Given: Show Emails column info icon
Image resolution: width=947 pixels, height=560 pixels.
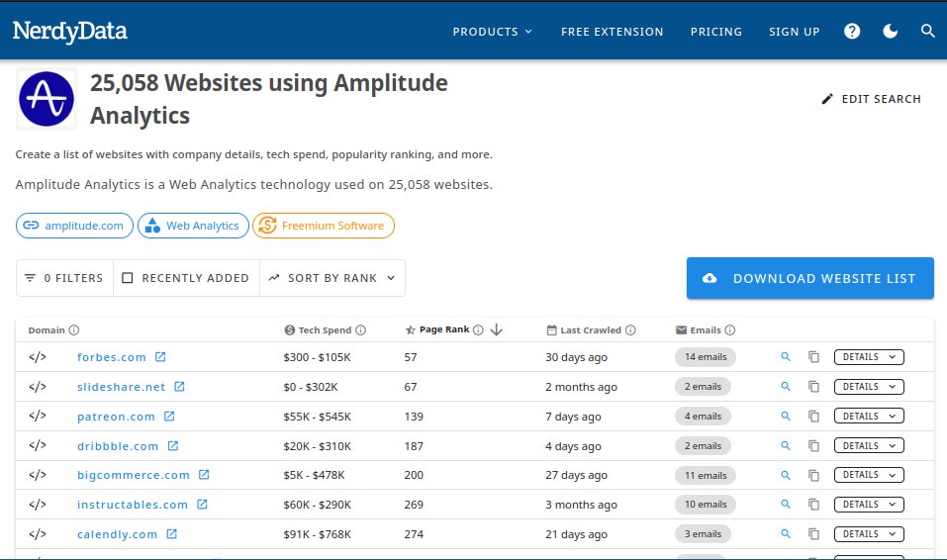Looking at the screenshot, I should [729, 329].
